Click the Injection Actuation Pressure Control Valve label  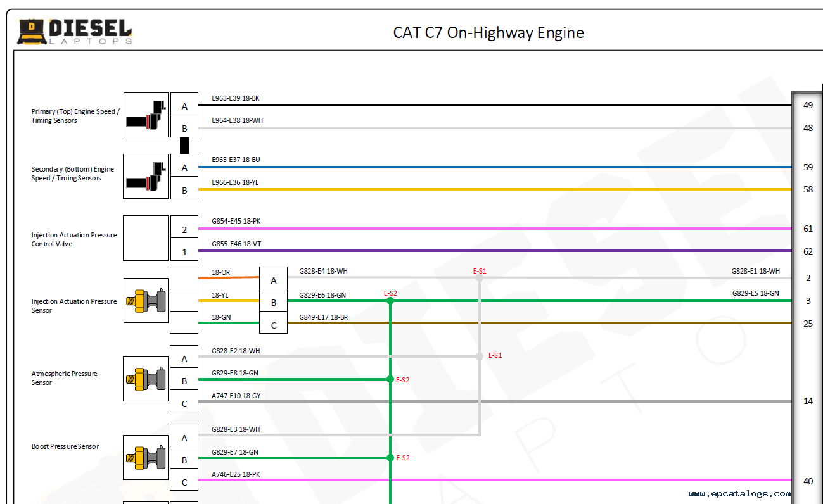click(74, 239)
